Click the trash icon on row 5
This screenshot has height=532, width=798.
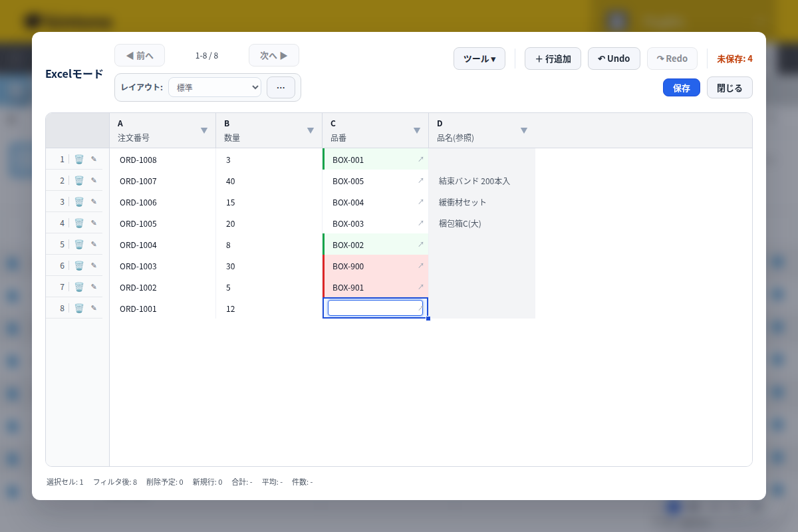point(79,244)
